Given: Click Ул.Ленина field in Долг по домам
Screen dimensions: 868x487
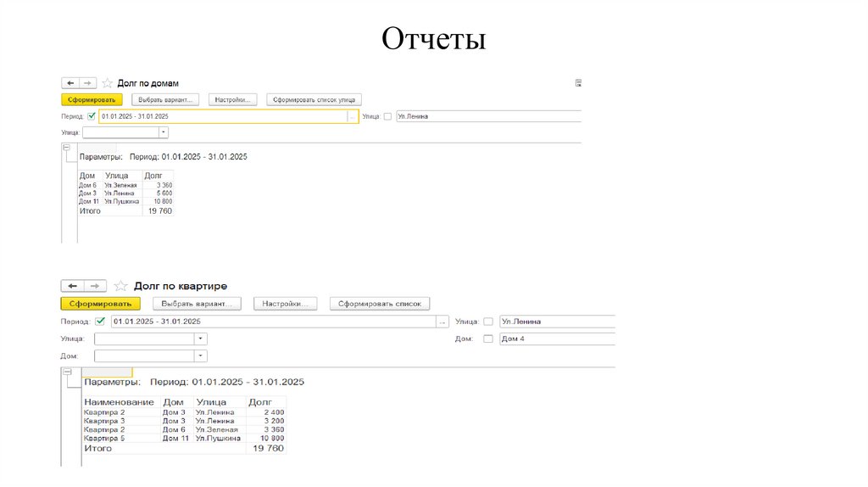Looking at the screenshot, I should click(488, 116).
